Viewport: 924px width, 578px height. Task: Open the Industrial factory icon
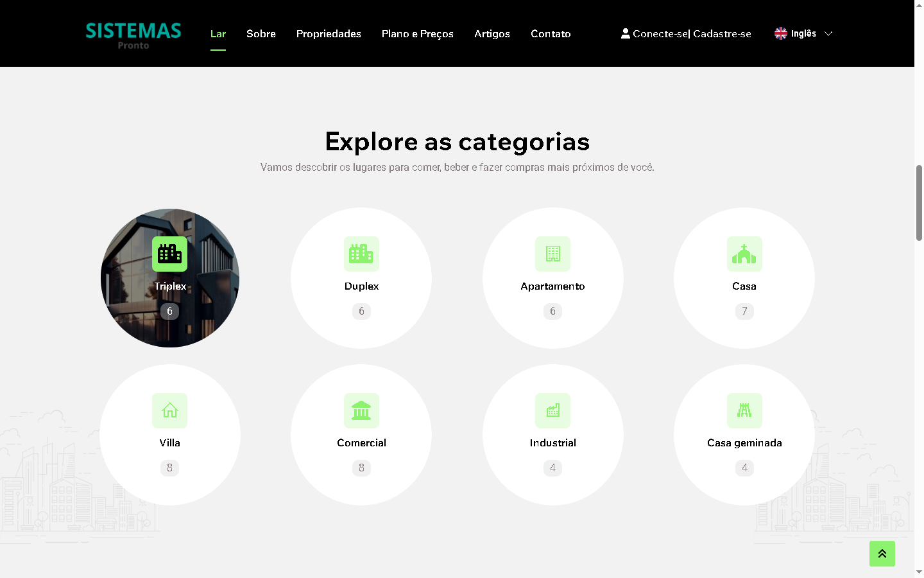[552, 410]
